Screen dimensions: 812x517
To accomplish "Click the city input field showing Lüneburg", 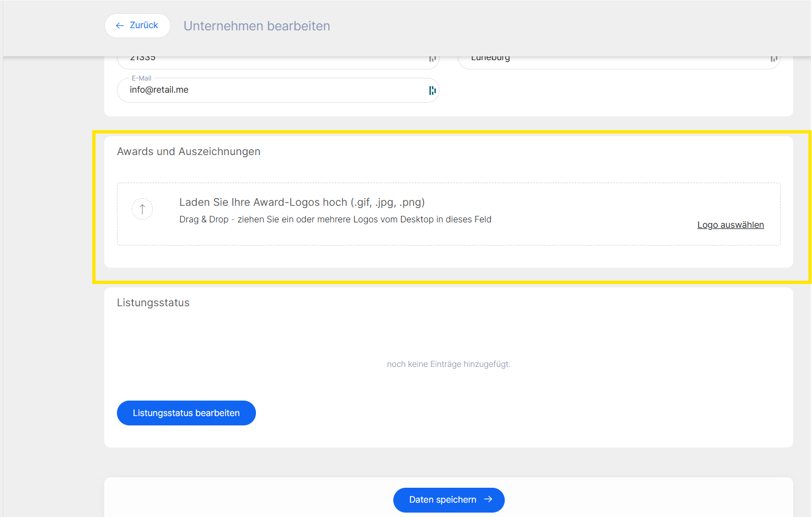I will (612, 60).
